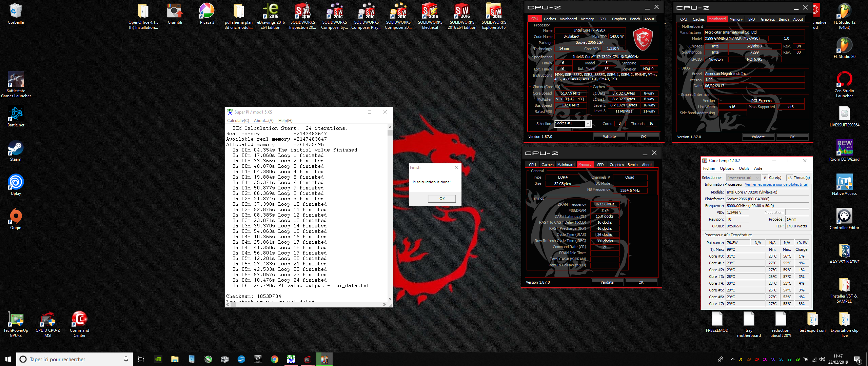Viewport: 868px width, 366px height.
Task: Click the Super PI taskbar icon
Action: (x=291, y=359)
